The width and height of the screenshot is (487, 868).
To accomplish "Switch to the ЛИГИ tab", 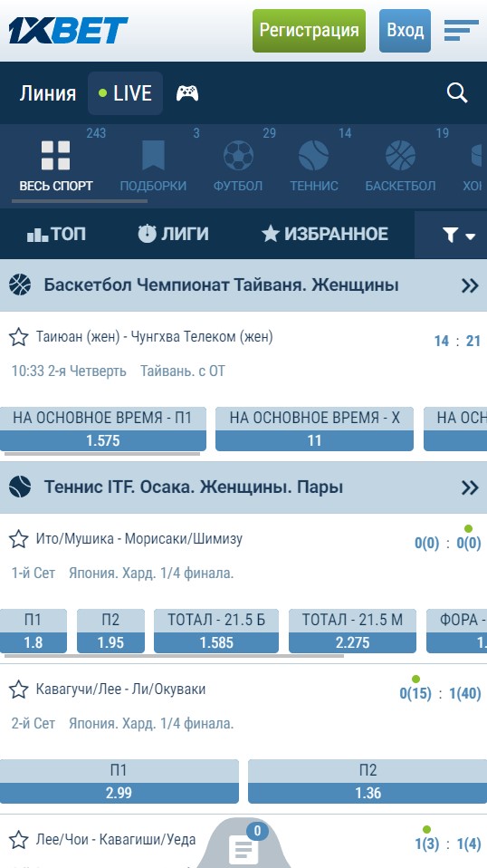I will coord(173,234).
